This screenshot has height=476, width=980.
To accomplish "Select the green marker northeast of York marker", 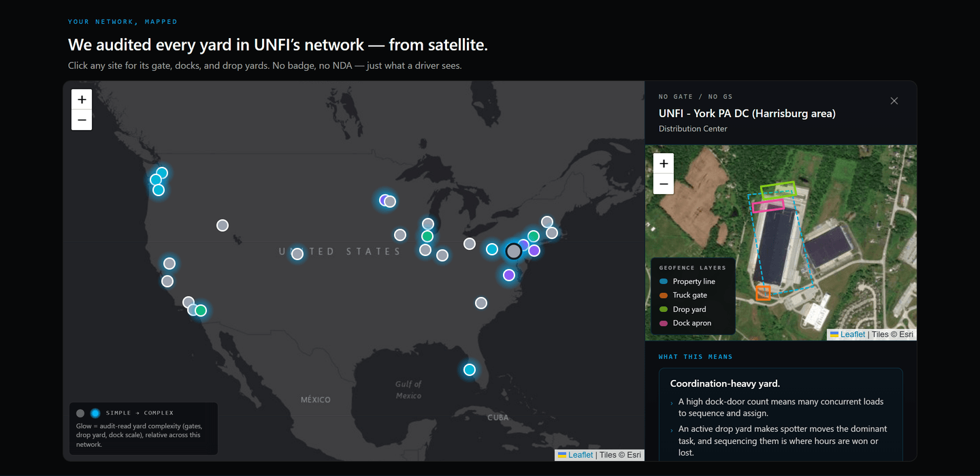I will pos(534,236).
